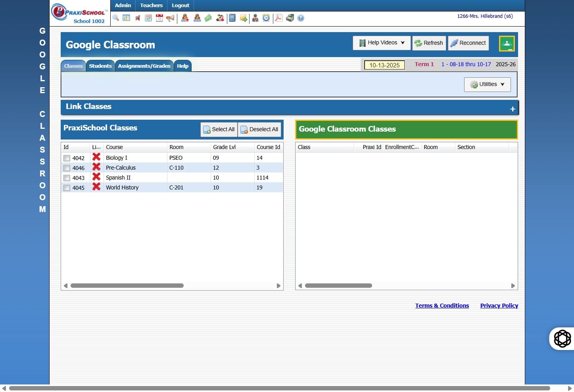Click right scroll arrow in Google Classroom Classes list
This screenshot has height=392, width=574.
(513, 286)
